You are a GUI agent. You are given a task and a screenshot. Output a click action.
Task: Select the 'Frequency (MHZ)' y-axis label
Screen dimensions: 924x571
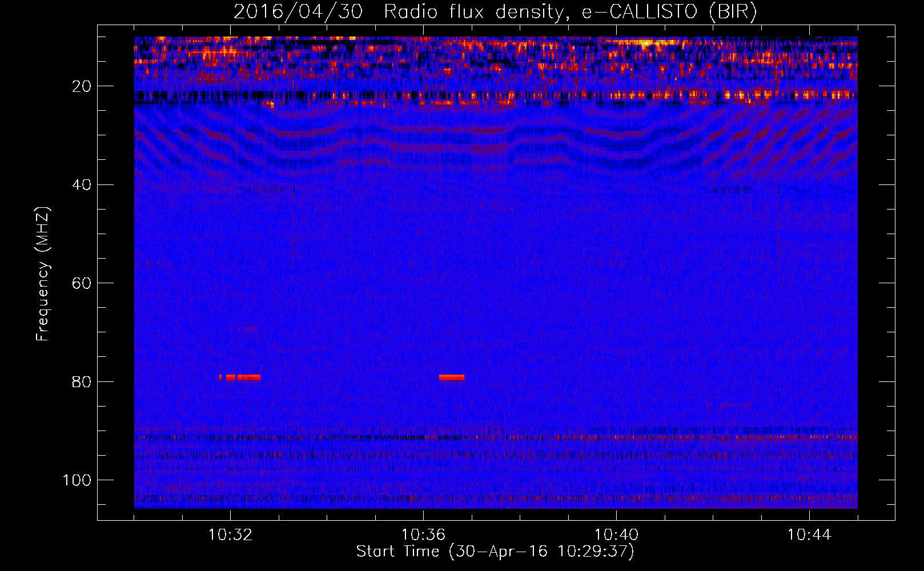(43, 274)
